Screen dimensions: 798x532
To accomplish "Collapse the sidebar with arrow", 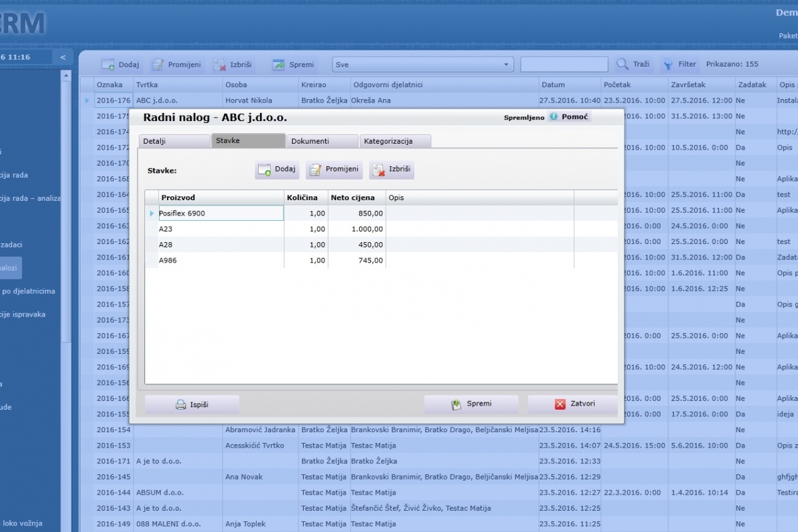I will click(x=63, y=57).
